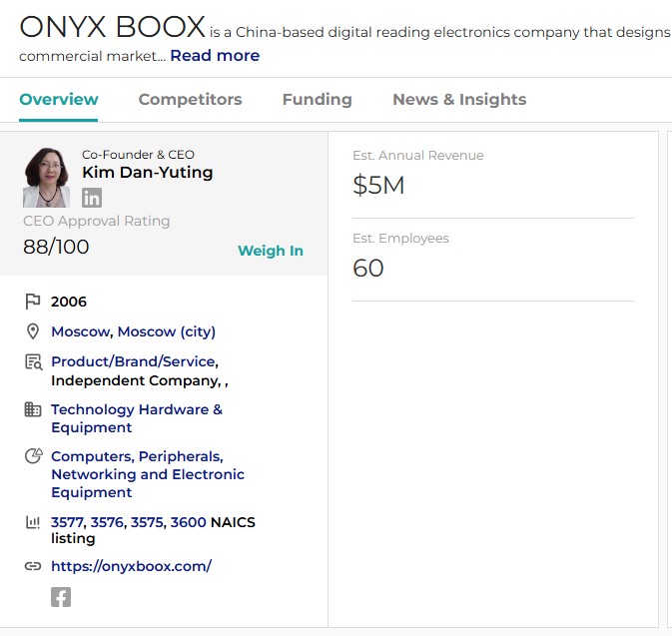
Task: Expand description with Read more
Action: pyautogui.click(x=215, y=56)
